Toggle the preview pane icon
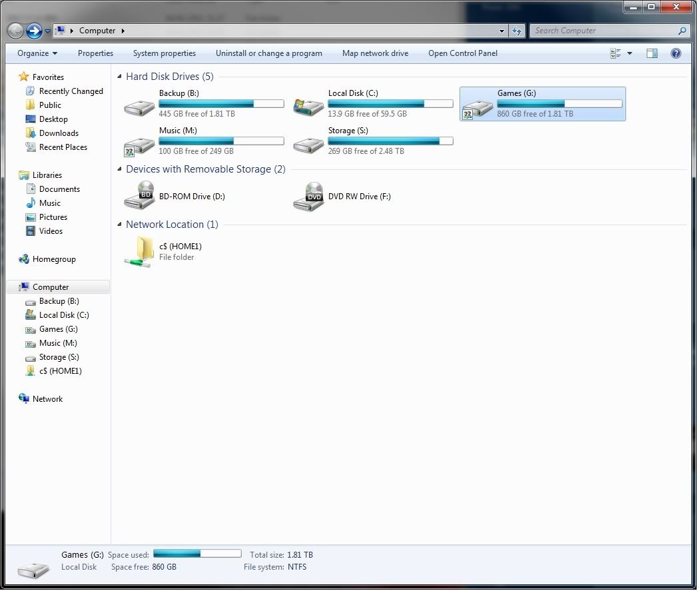Screen dimensions: 700x591 coord(652,53)
